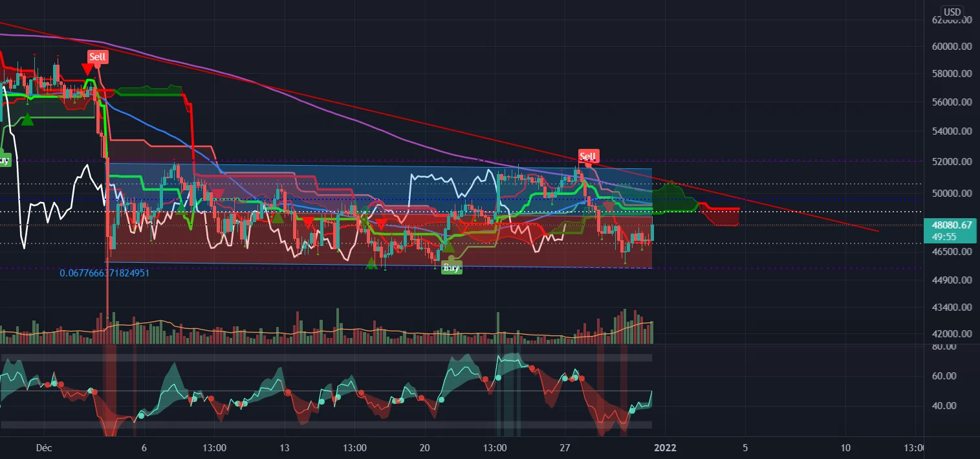This screenshot has width=980, height=459.
Task: Select the blue value 0.0677666371824951
Action: 105,273
